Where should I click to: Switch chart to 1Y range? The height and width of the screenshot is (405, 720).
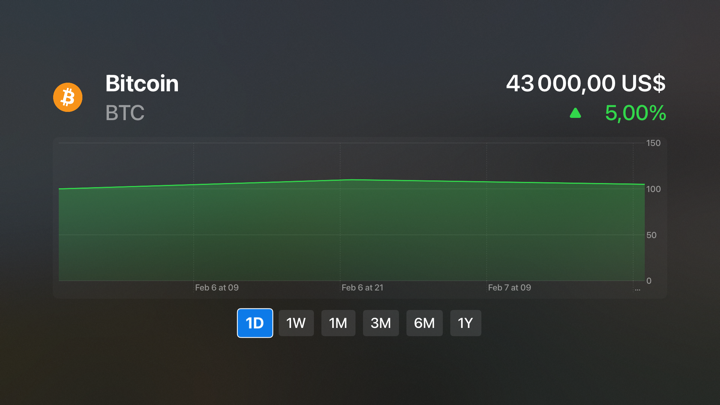[x=466, y=323]
